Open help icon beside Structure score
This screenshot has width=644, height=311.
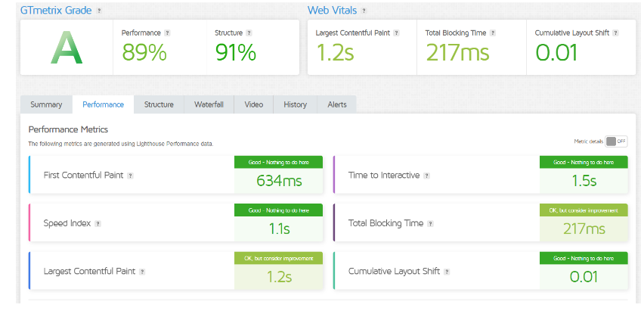point(249,33)
